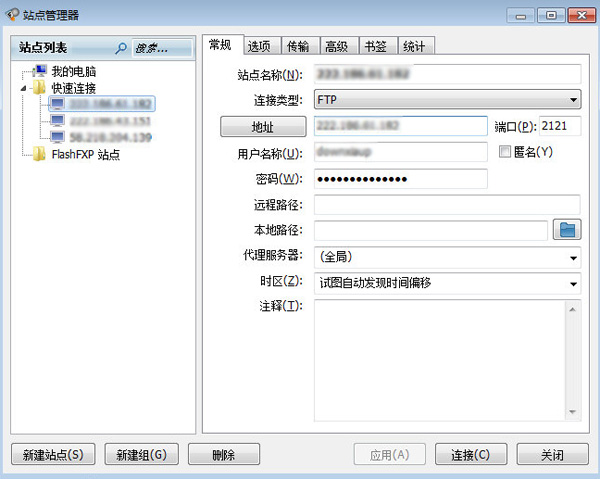
Task: Browse for local path with folder icon
Action: 568,230
